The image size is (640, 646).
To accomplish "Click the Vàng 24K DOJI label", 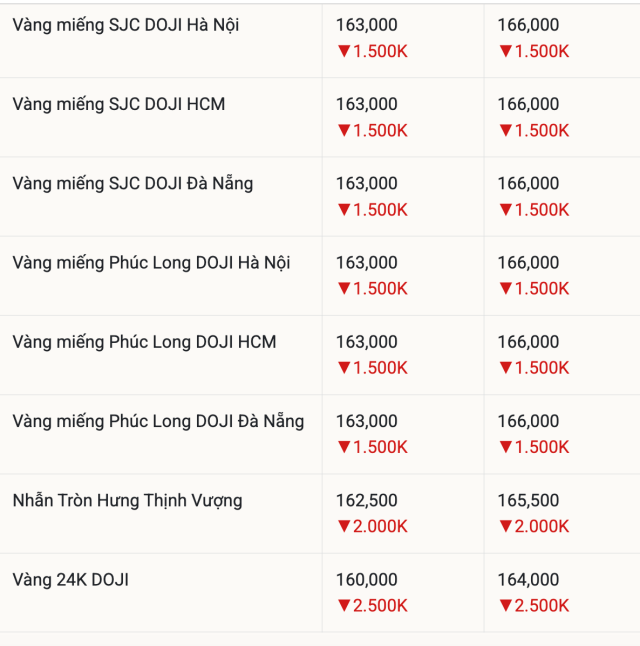I will (x=71, y=580).
